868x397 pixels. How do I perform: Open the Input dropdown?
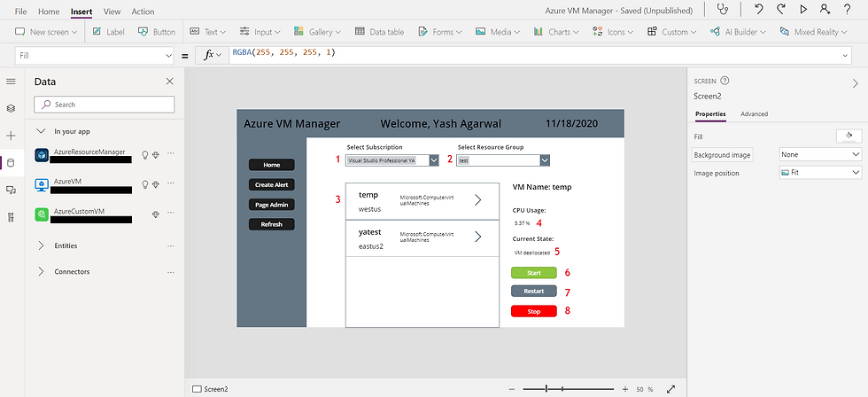pyautogui.click(x=260, y=32)
